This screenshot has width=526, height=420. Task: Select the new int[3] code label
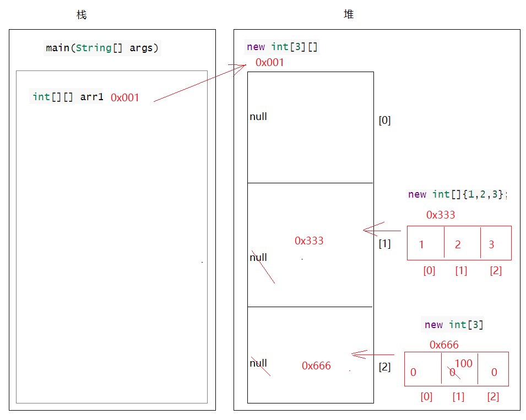453,325
